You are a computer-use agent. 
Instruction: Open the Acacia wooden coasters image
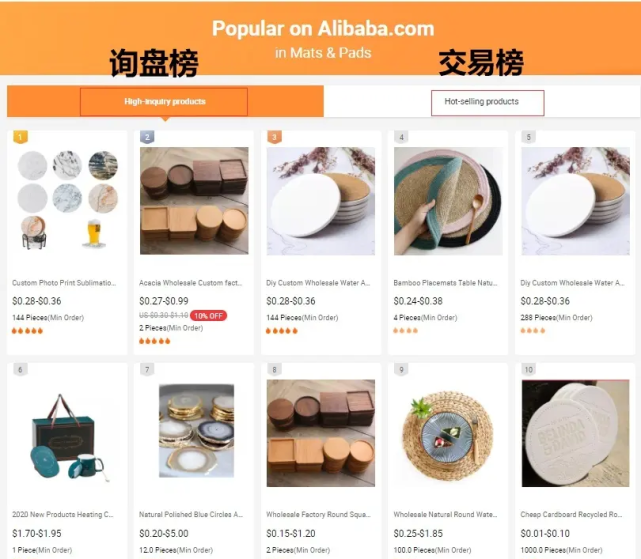(194, 201)
